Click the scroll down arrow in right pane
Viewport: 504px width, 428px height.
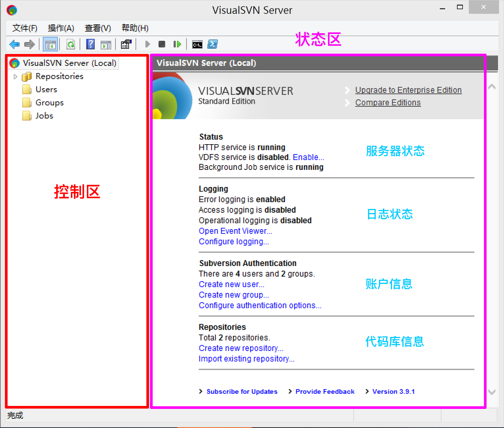[x=492, y=392]
